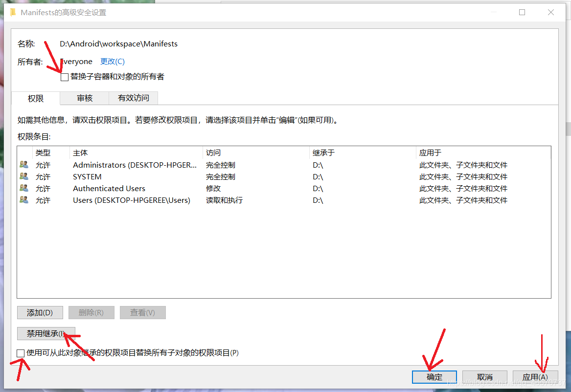Click the folder icon in the title bar
571x392 pixels.
(12, 12)
